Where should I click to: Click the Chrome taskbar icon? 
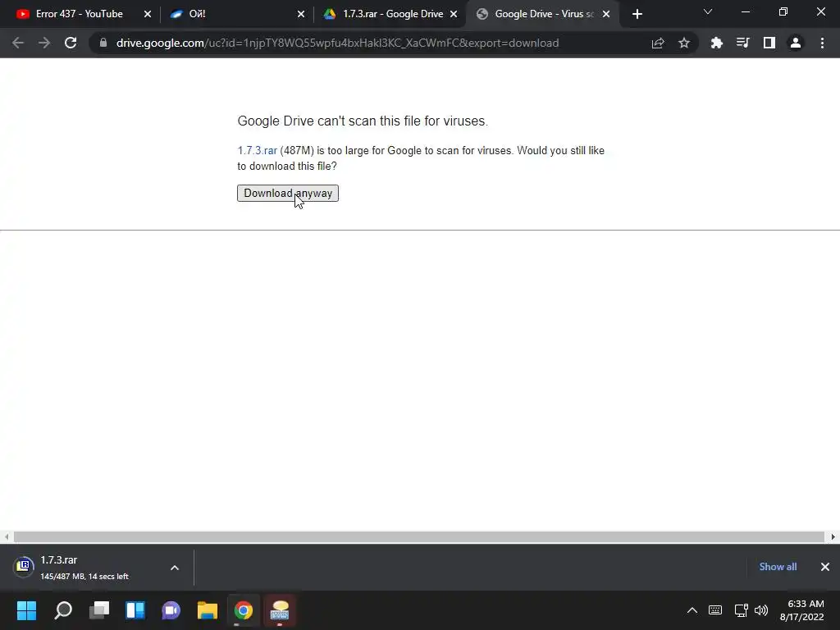pyautogui.click(x=243, y=610)
